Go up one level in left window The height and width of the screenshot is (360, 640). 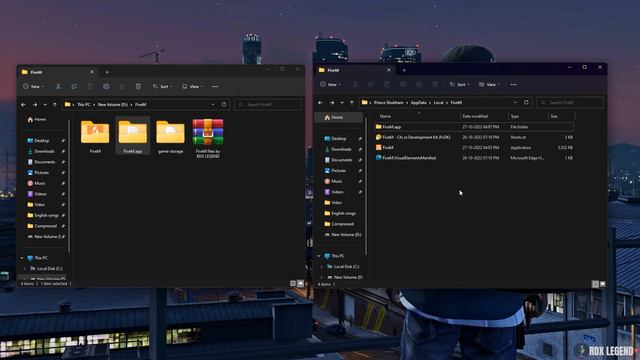[55, 105]
